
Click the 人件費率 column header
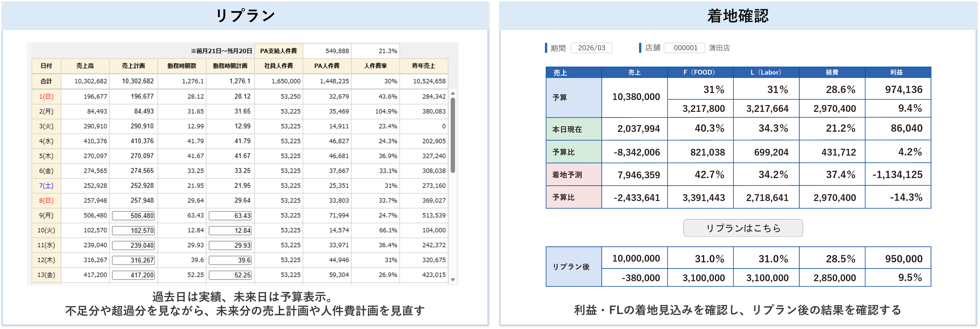point(375,66)
